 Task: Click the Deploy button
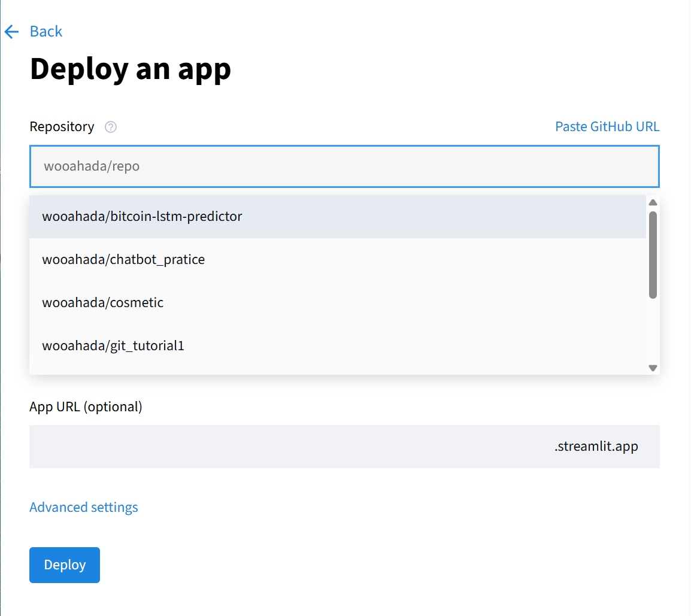click(65, 565)
